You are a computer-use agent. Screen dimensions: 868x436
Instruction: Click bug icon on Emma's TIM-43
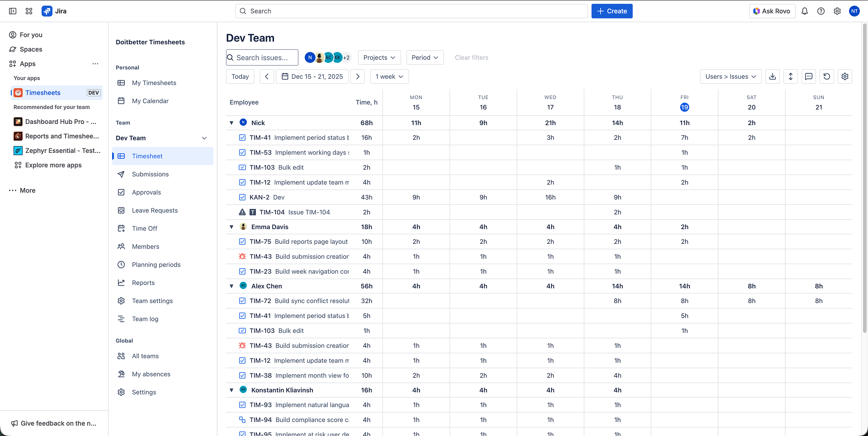coord(242,256)
